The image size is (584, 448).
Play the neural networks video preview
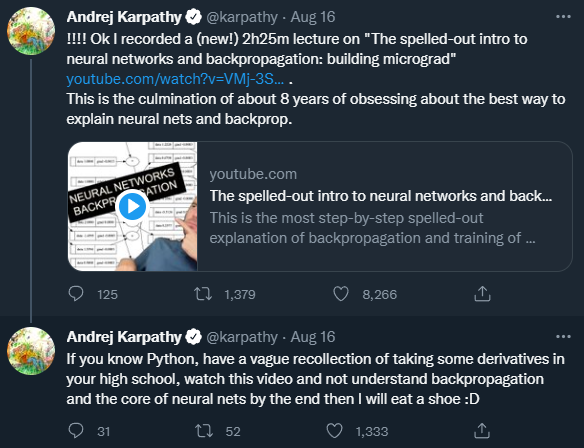(132, 206)
